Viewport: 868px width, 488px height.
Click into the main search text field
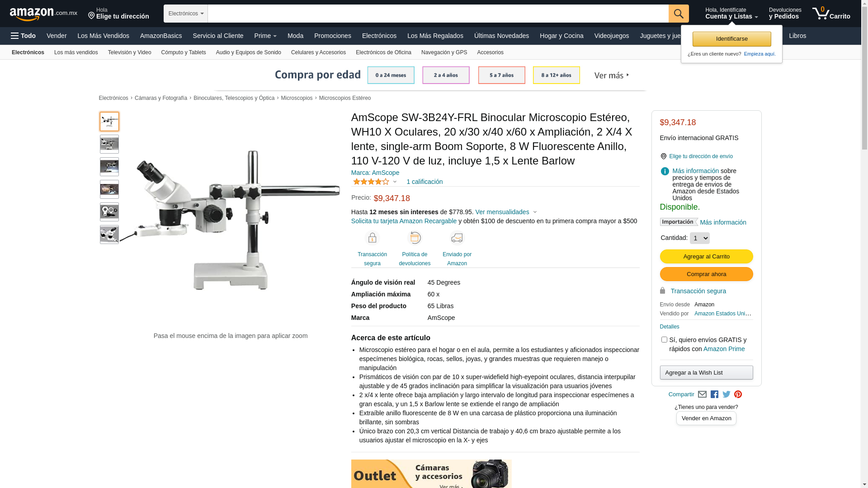pos(438,14)
